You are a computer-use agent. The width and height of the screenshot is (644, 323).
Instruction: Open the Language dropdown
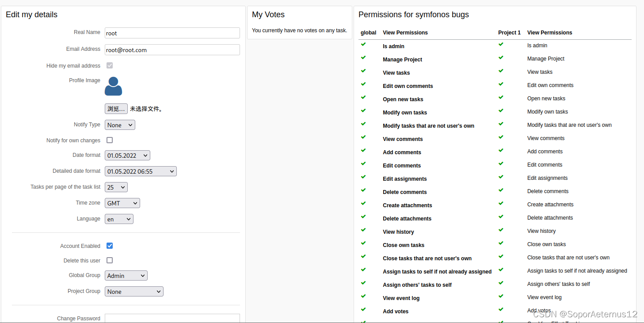tap(119, 219)
